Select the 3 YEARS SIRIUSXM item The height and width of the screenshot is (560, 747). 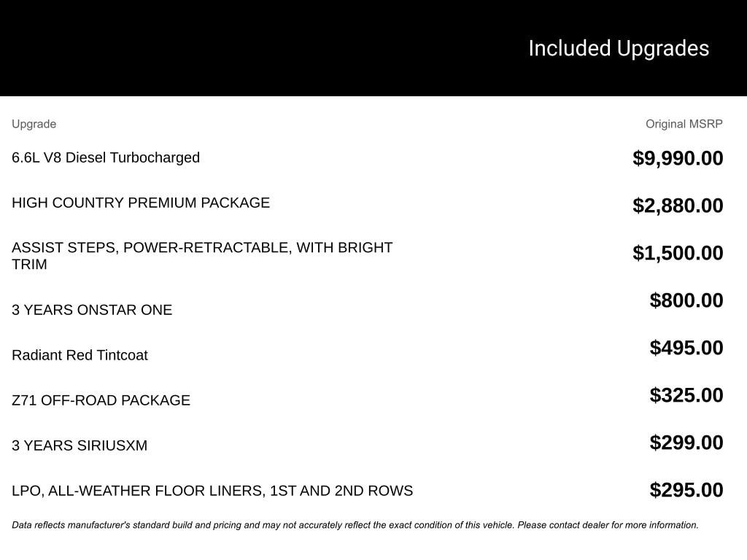pyautogui.click(x=80, y=446)
